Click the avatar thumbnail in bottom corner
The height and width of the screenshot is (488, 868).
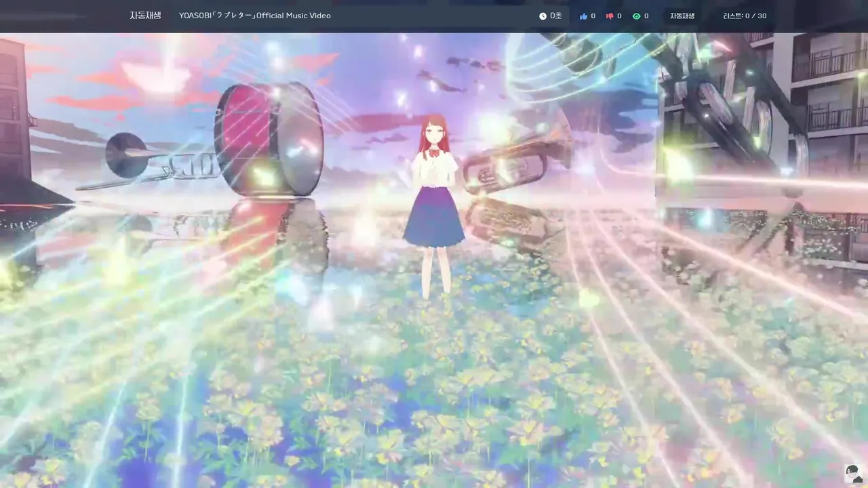854,473
